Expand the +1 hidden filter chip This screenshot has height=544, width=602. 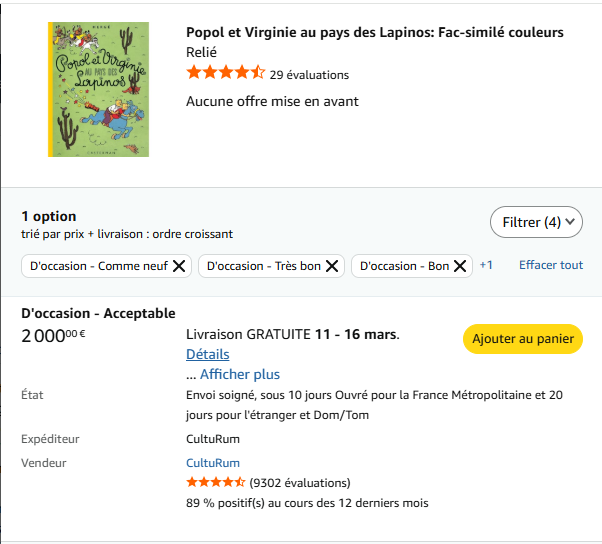pos(486,265)
